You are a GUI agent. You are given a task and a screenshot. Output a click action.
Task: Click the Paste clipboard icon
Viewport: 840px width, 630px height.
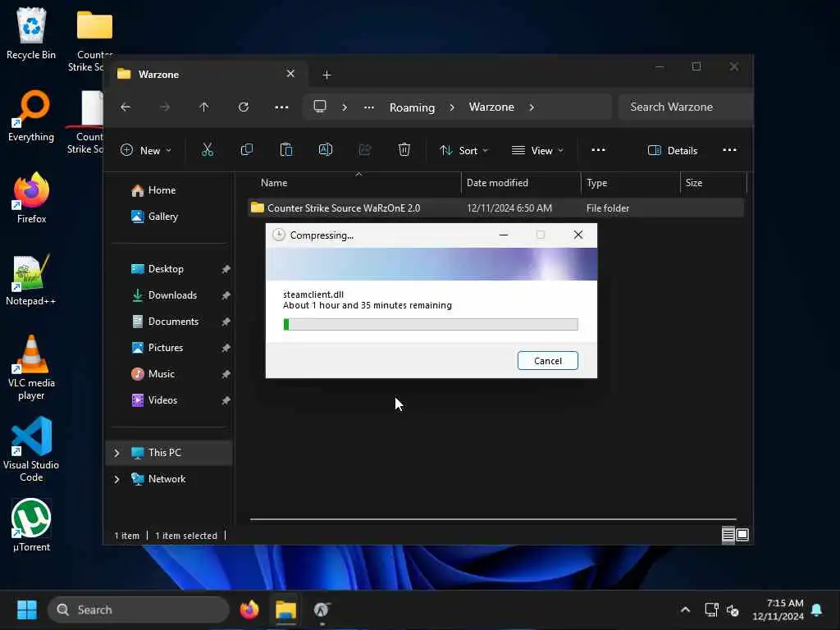(286, 151)
